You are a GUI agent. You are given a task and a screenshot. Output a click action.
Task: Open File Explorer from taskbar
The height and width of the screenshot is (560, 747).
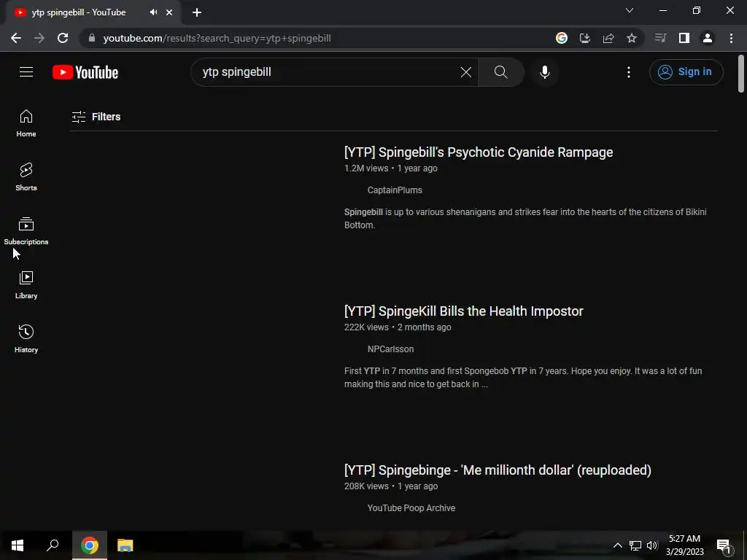(125, 545)
